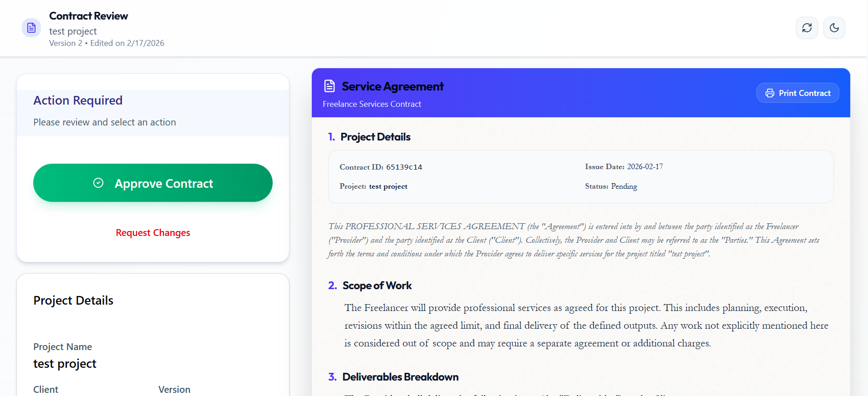
Task: Toggle dark mode with the moon icon
Action: tap(834, 28)
